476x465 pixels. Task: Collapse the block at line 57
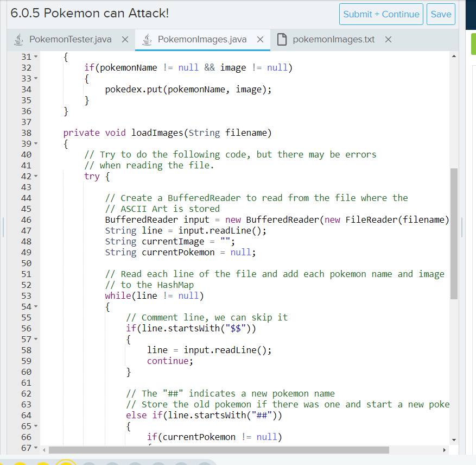[37, 339]
